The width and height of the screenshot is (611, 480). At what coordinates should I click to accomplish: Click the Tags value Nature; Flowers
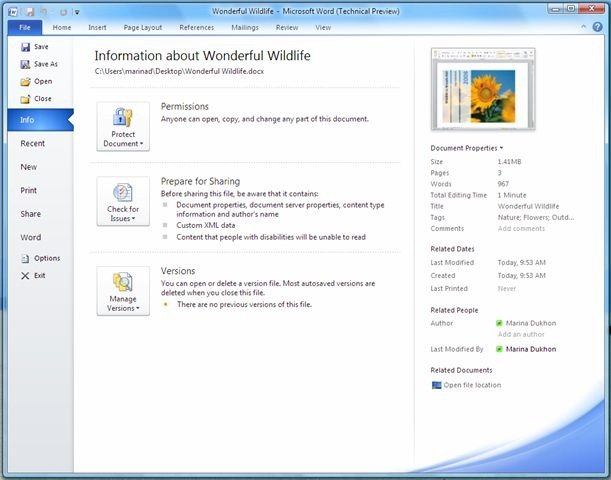tap(536, 217)
